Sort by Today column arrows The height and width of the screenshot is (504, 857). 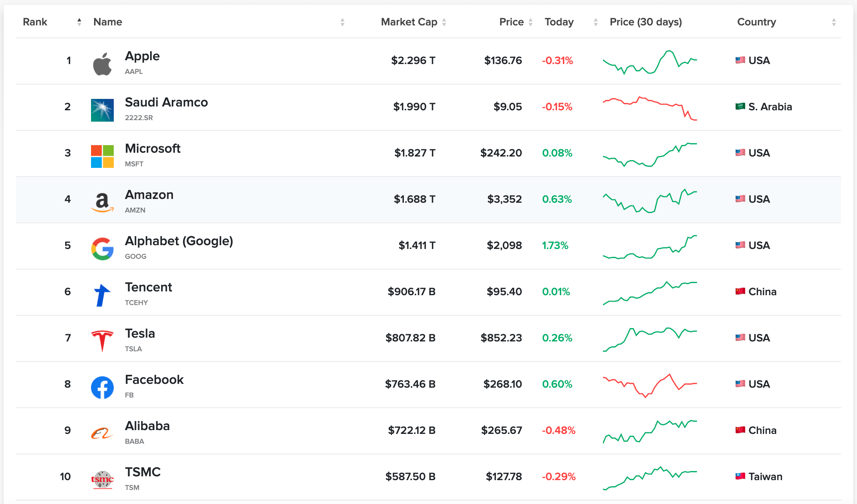point(596,22)
